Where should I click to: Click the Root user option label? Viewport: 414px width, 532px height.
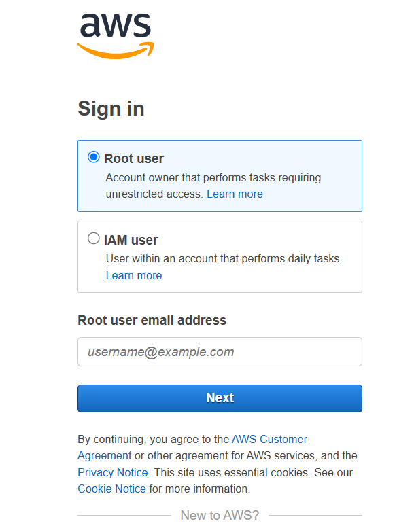point(134,158)
